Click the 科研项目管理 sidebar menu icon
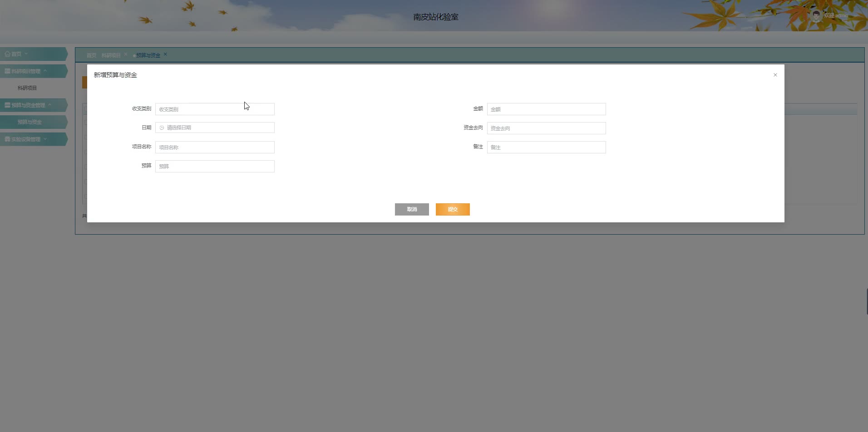Image resolution: width=868 pixels, height=432 pixels. [x=8, y=71]
